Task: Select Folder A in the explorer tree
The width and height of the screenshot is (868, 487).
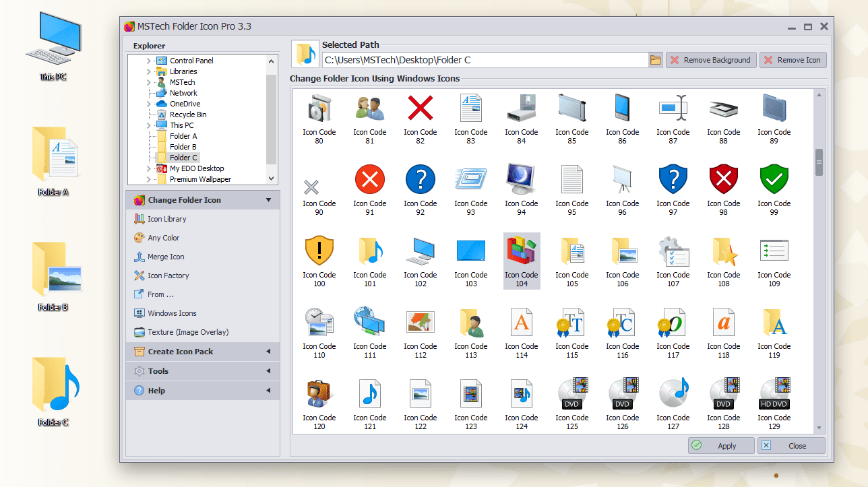Action: [x=183, y=135]
